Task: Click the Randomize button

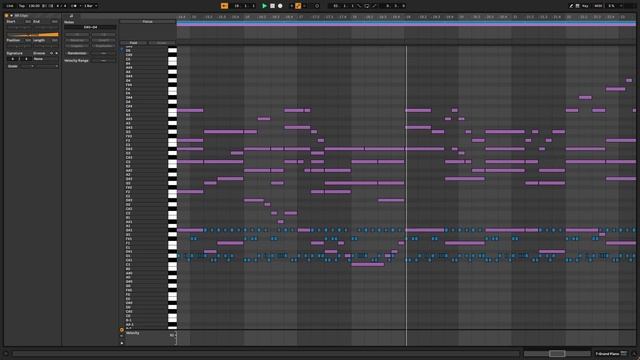Action: tap(77, 53)
